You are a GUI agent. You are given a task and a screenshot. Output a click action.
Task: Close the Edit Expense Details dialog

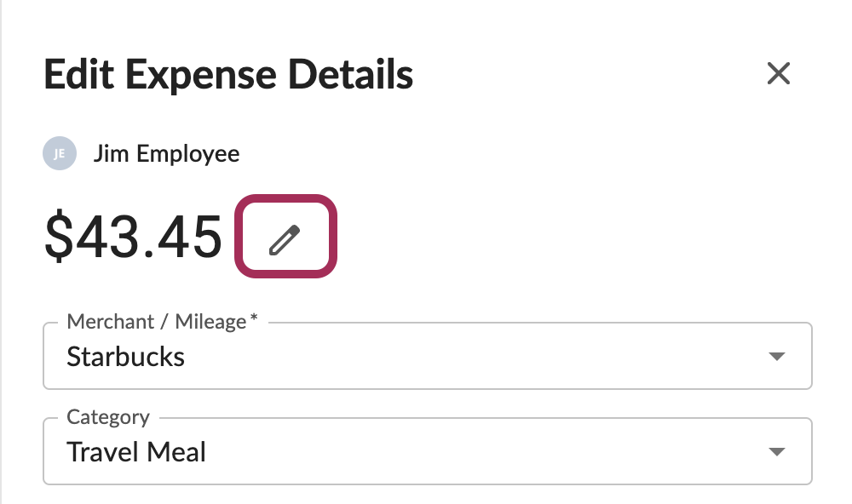(778, 74)
